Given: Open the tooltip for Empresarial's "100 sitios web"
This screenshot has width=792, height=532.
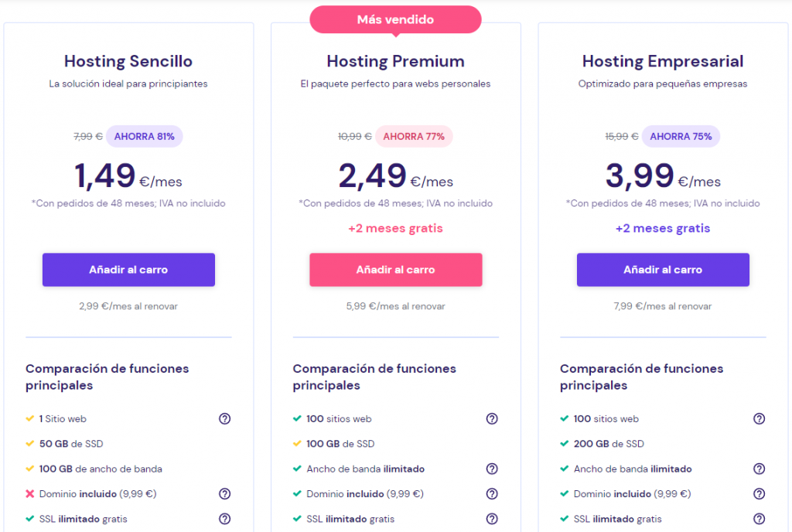Looking at the screenshot, I should pyautogui.click(x=759, y=418).
